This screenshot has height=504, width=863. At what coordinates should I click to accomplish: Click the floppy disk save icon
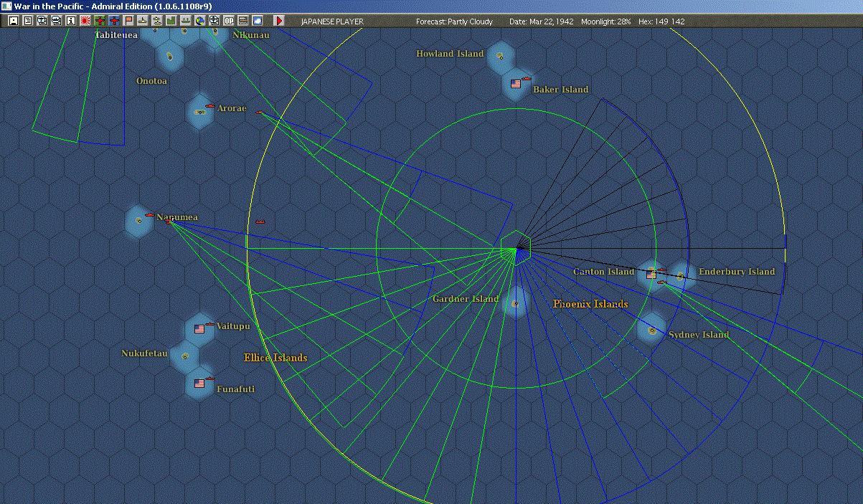[x=14, y=21]
